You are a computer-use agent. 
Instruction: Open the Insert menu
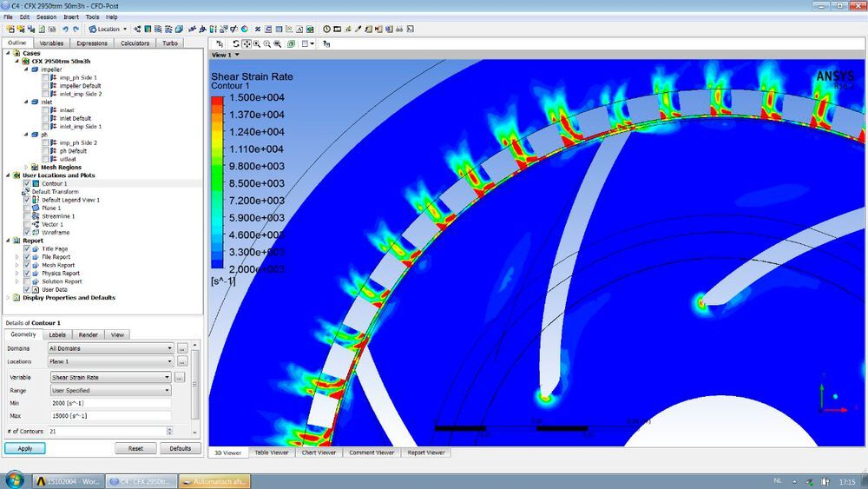[71, 17]
